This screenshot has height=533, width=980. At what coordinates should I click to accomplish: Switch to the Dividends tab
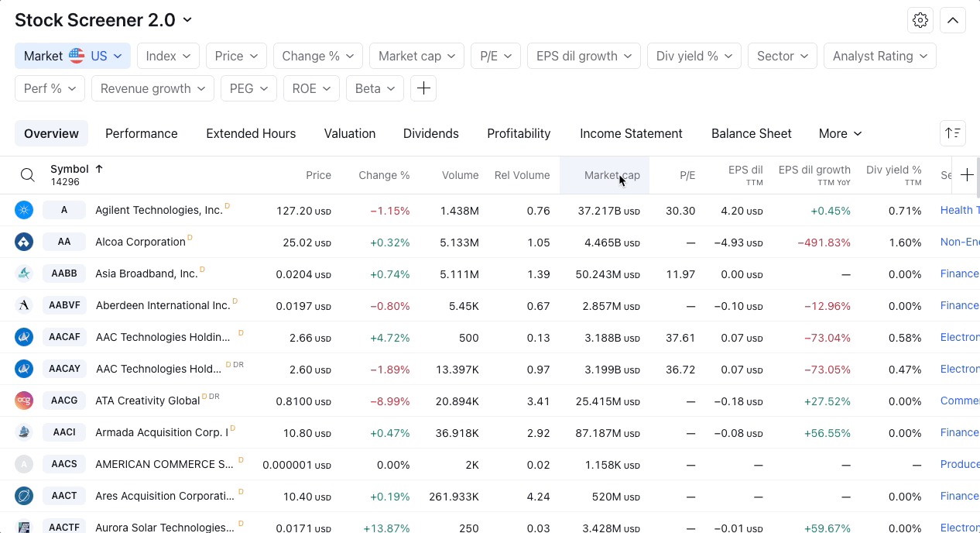(430, 133)
